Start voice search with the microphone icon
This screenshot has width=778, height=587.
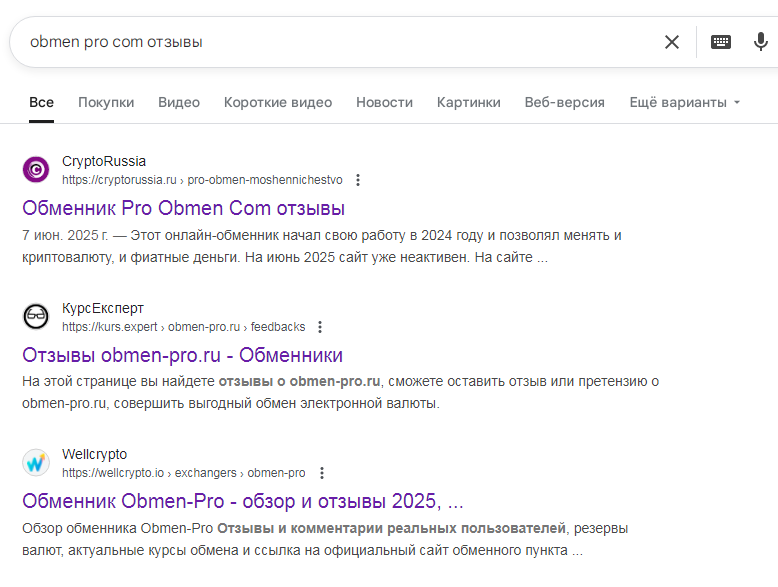coord(761,42)
